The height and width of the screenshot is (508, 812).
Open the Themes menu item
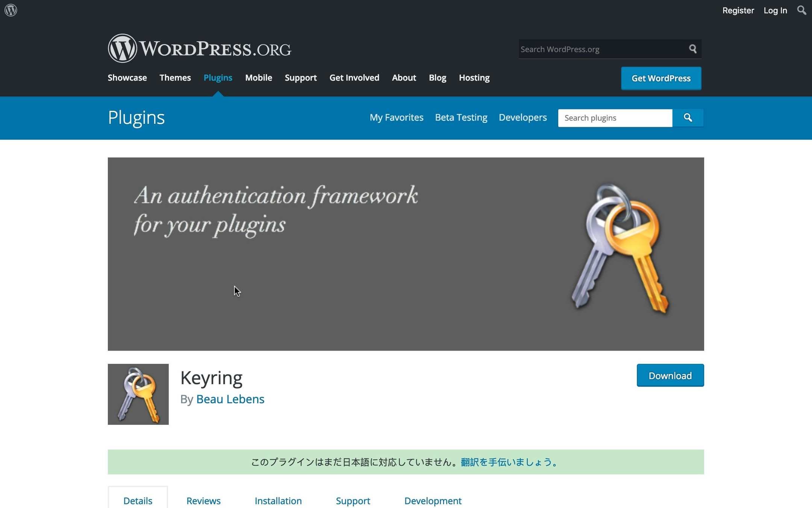(175, 78)
